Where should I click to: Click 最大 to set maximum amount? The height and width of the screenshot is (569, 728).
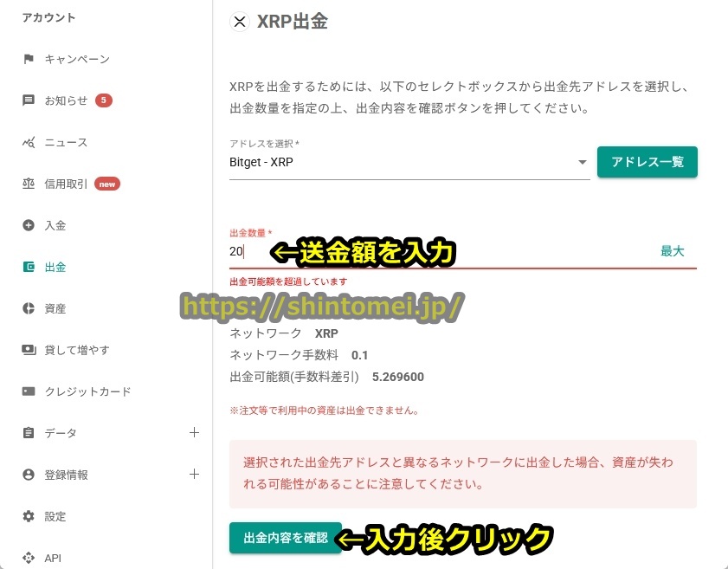pos(673,251)
